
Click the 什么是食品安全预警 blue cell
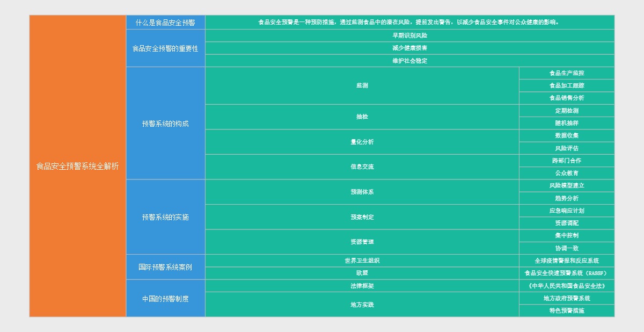coord(165,23)
